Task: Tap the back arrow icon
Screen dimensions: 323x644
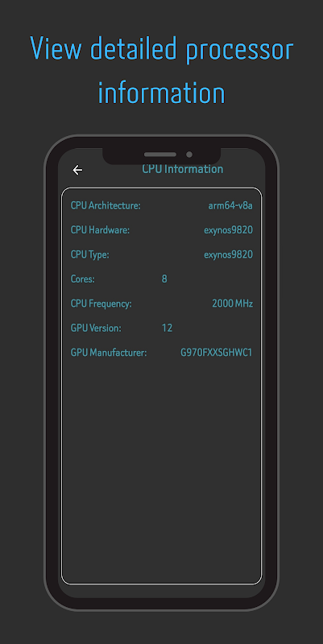Action: pyautogui.click(x=77, y=170)
